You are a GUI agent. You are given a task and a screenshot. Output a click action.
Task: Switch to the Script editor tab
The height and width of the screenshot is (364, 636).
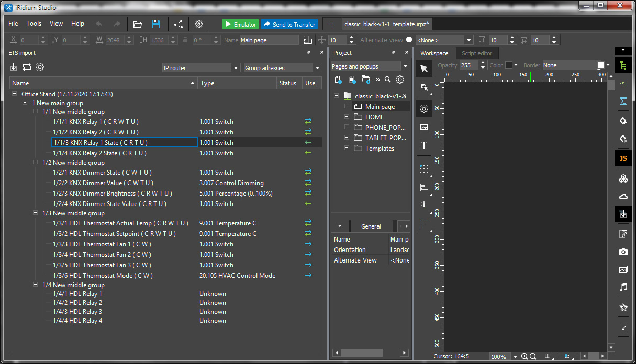pos(476,53)
